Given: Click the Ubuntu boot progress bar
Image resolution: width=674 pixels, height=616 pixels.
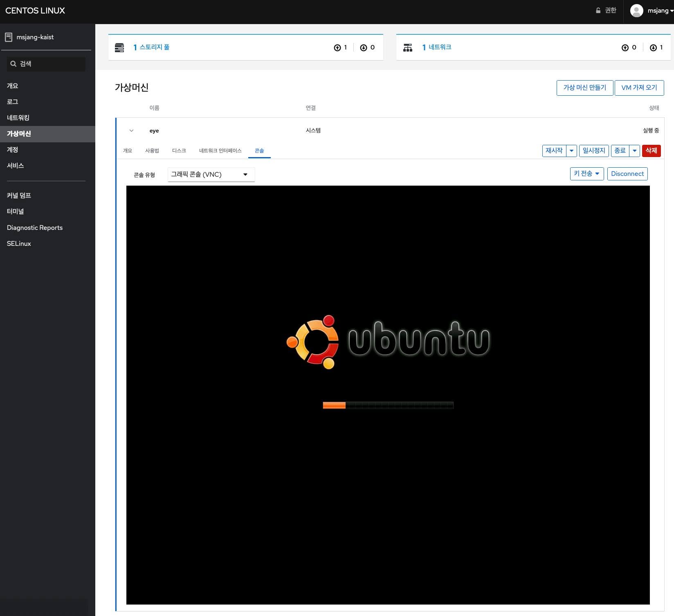Looking at the screenshot, I should tap(388, 405).
